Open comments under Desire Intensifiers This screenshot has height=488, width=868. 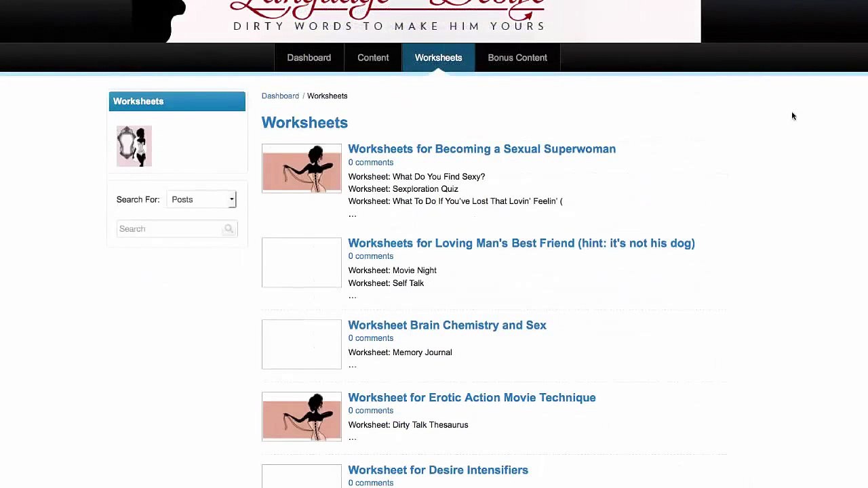370,483
